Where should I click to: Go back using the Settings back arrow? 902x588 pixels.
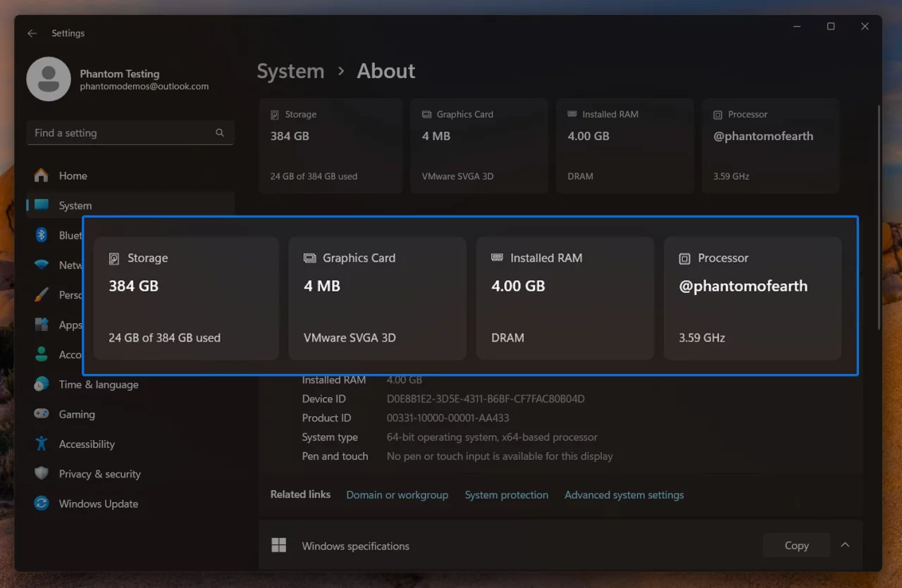pos(32,33)
